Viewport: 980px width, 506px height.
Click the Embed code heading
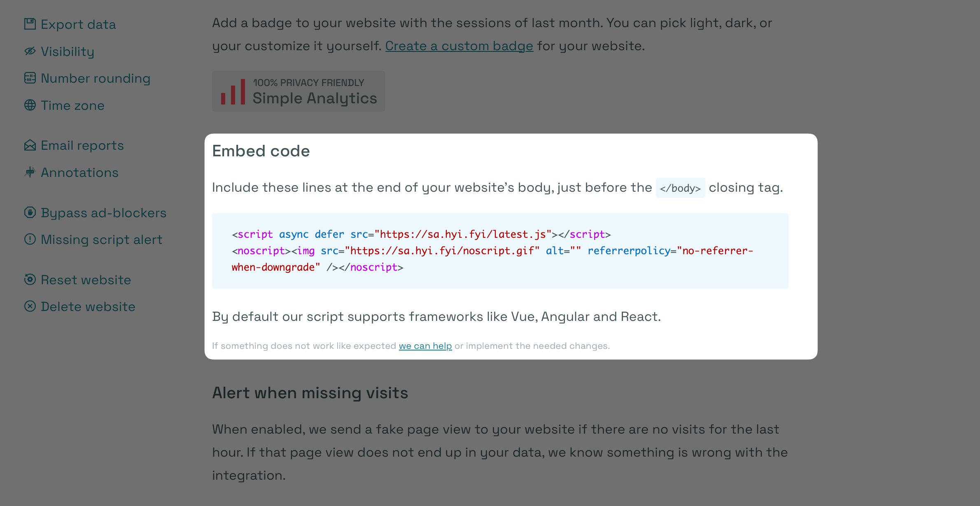click(261, 151)
